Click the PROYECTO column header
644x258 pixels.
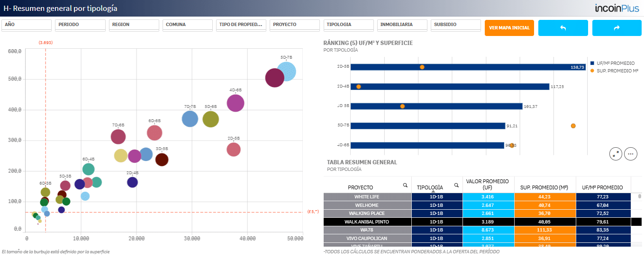(x=361, y=187)
